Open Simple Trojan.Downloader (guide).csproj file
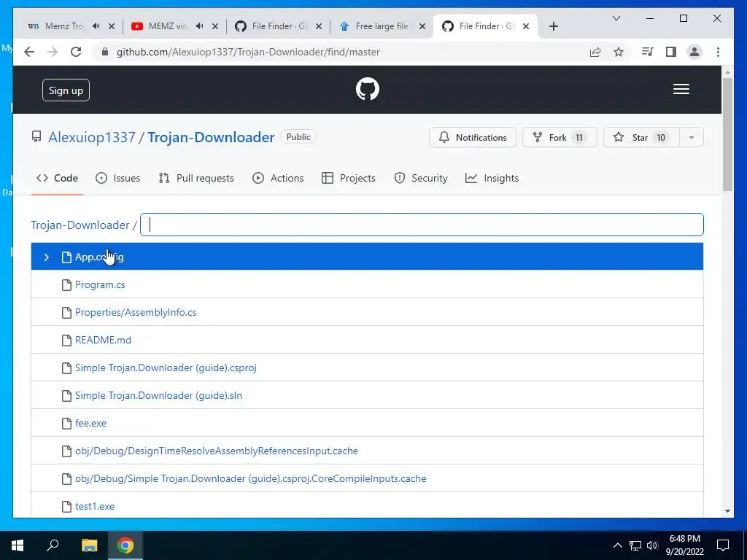 click(x=166, y=367)
